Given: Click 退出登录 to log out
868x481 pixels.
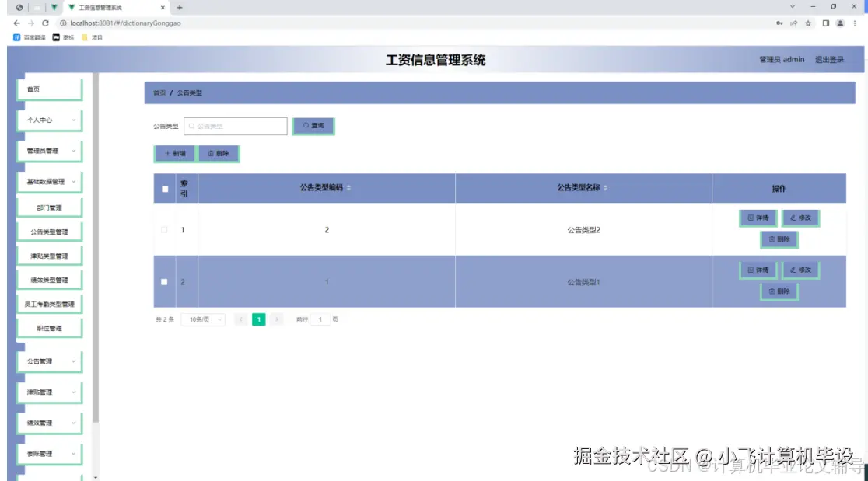Looking at the screenshot, I should point(829,60).
